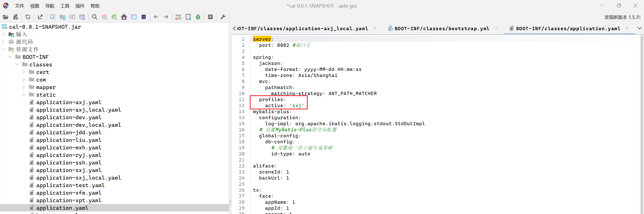Close the application.yaml tab
This screenshot has width=644, height=214.
pos(627,28)
